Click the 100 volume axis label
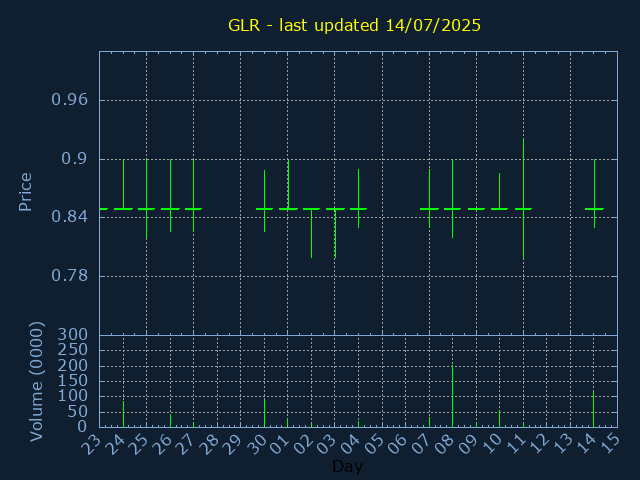Viewport: 640px width, 480px height. [x=73, y=396]
